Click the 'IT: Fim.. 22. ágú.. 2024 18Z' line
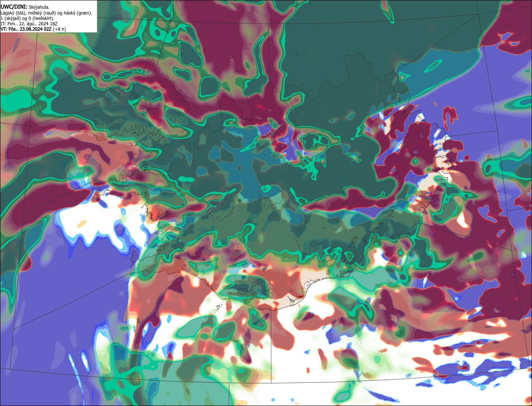532x406 pixels. (29, 24)
